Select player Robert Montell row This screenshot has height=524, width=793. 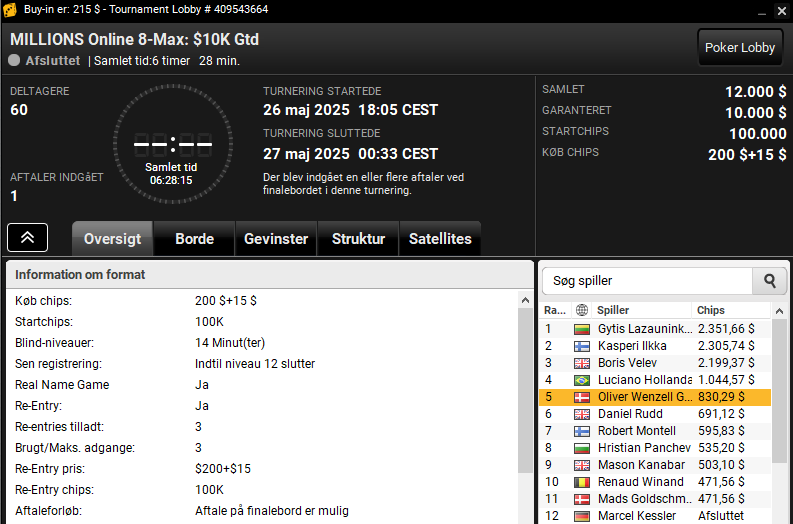(655, 431)
